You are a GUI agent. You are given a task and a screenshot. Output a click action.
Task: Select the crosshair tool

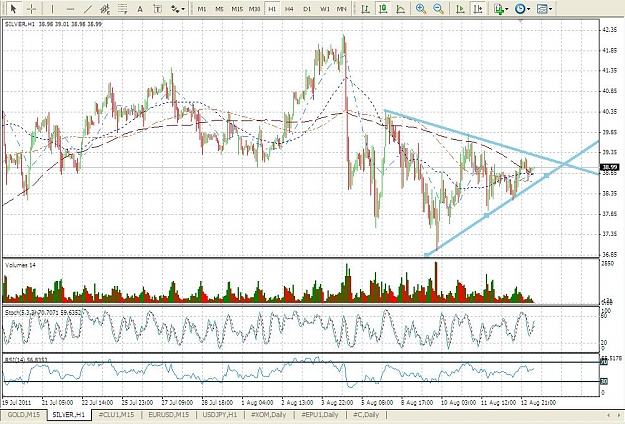[31, 9]
